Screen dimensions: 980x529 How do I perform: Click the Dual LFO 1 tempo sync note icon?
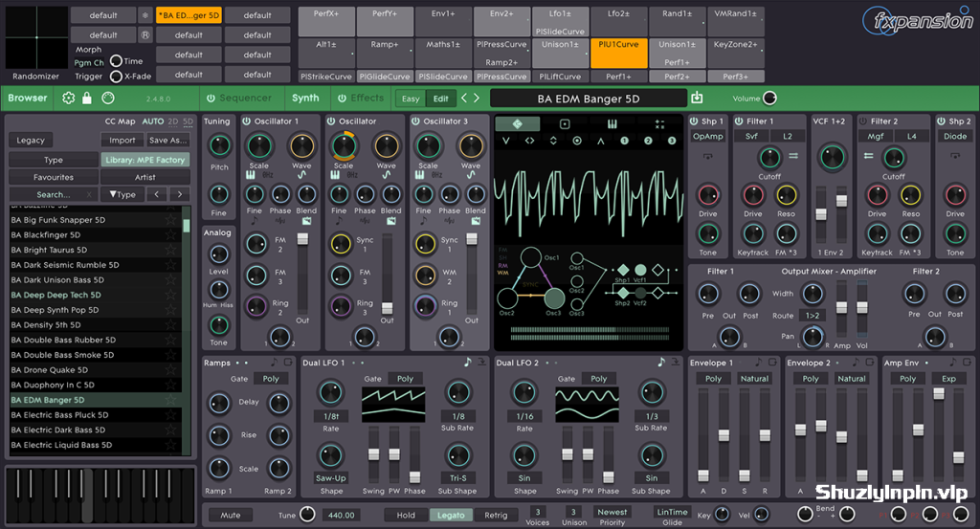(x=467, y=362)
